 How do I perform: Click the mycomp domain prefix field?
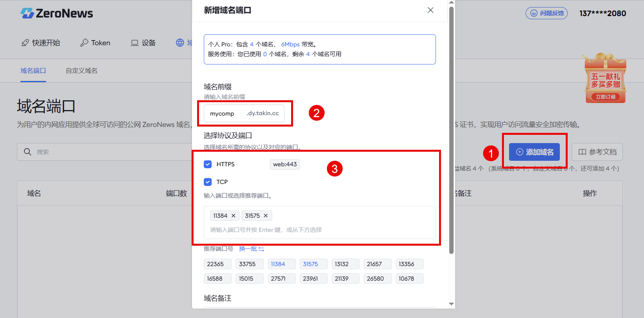pyautogui.click(x=244, y=114)
